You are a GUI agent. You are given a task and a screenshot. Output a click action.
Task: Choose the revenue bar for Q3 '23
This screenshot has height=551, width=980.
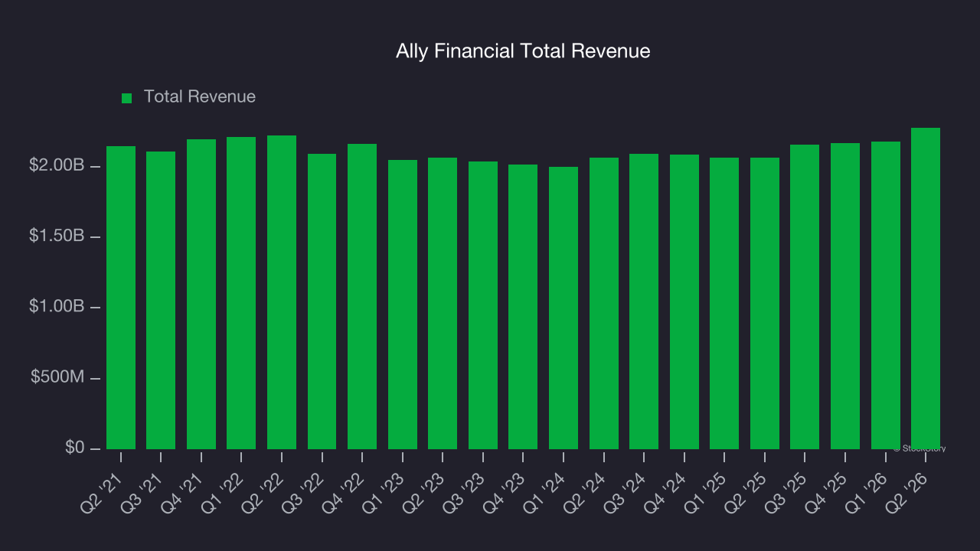click(483, 305)
